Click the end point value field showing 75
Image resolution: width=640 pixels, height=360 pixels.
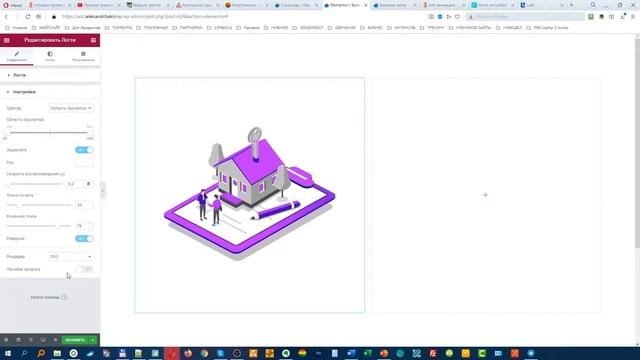click(84, 226)
